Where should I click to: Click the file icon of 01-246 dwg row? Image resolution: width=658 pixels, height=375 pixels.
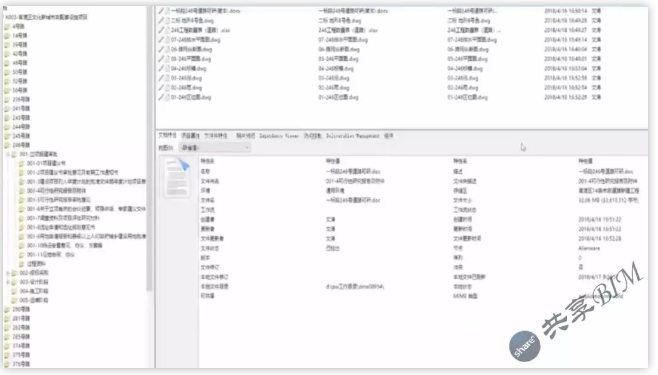[167, 98]
